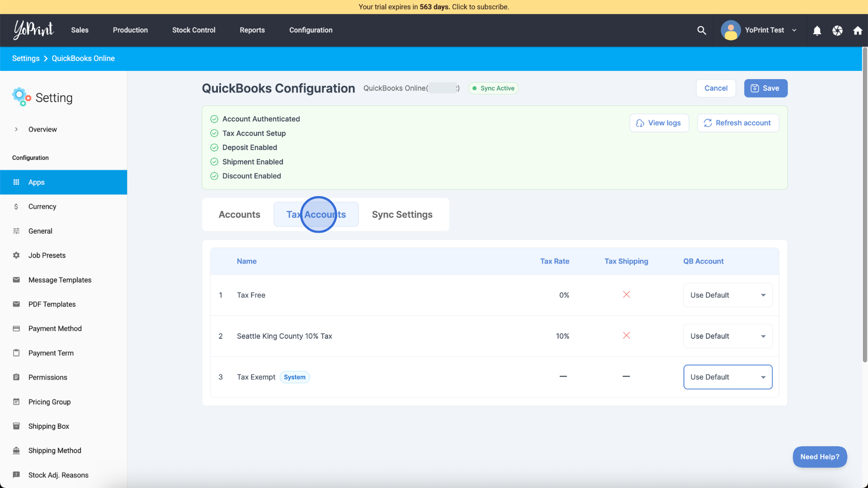Switch to the Accounts tab
Viewport: 868px width, 488px height.
[x=239, y=215]
